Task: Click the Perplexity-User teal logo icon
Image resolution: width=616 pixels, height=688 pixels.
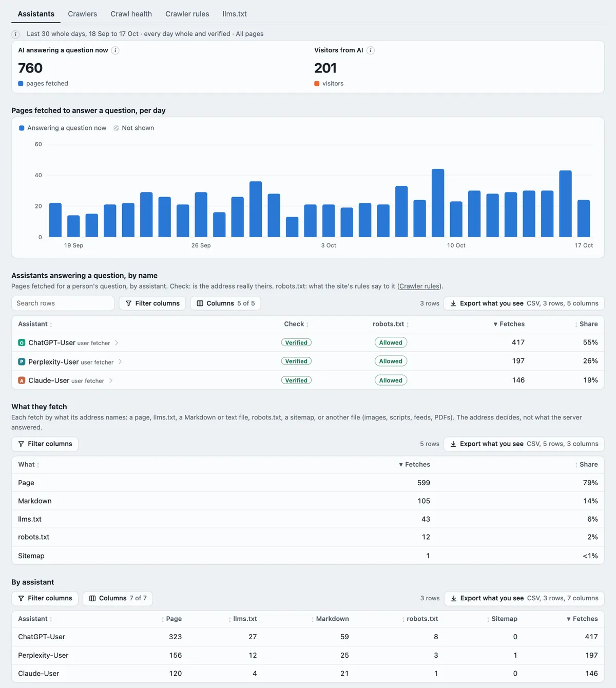Action: [22, 361]
